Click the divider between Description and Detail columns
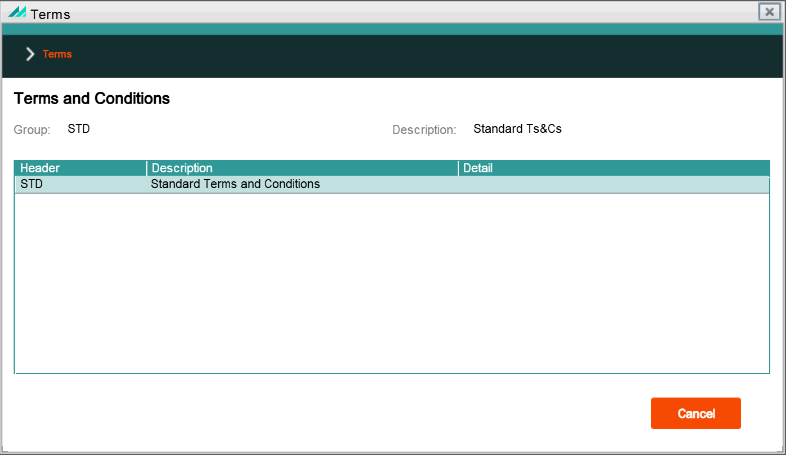 click(x=458, y=168)
